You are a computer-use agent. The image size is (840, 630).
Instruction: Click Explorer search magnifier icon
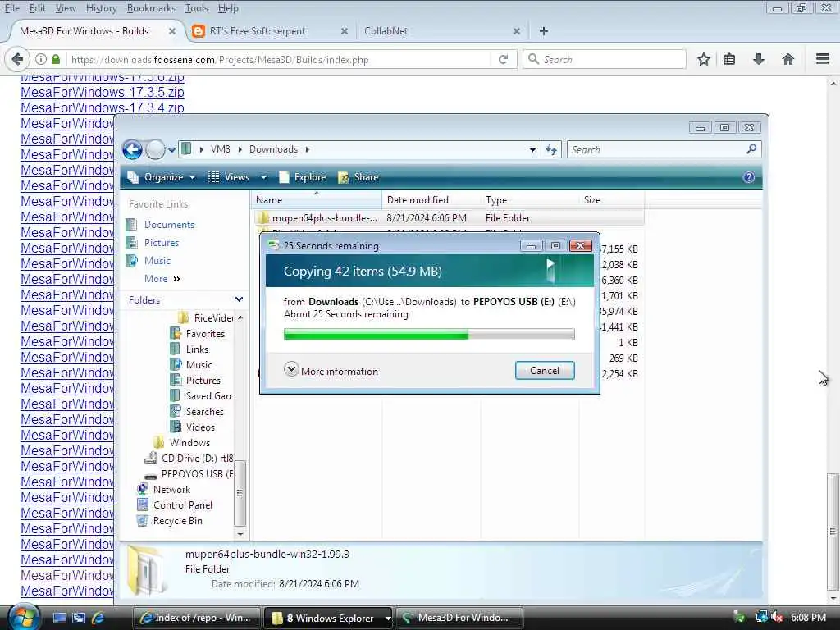click(x=751, y=149)
